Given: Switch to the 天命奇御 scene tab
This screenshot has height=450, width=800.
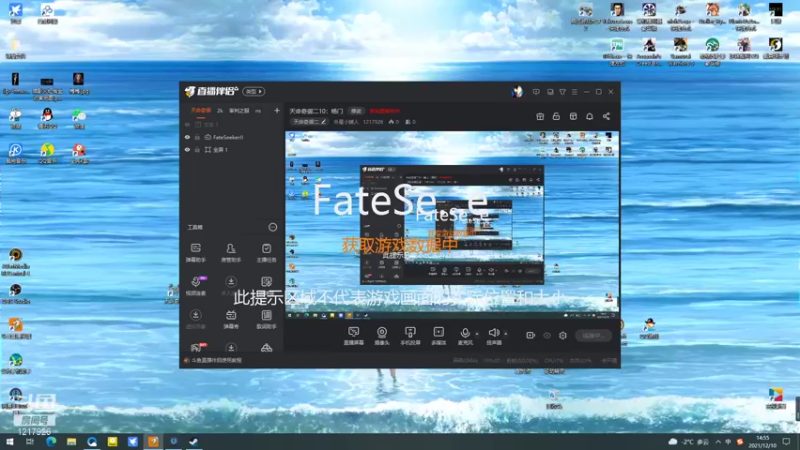Looking at the screenshot, I should (x=201, y=110).
